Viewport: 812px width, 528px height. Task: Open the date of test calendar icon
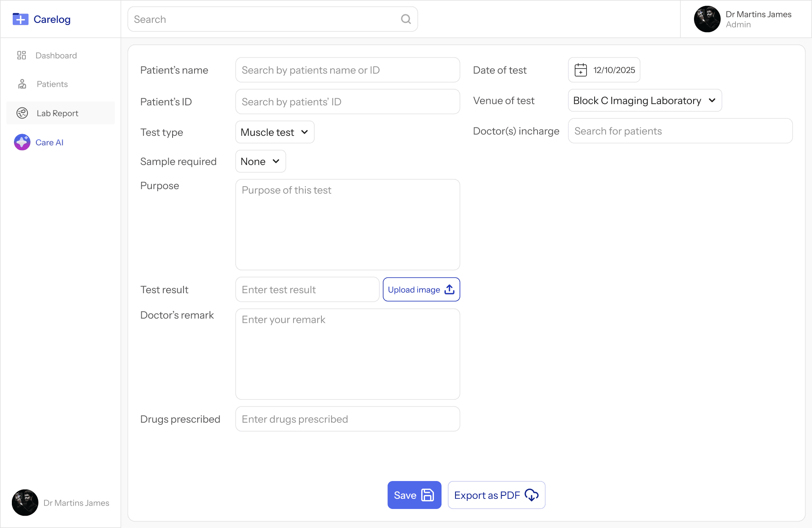point(581,70)
